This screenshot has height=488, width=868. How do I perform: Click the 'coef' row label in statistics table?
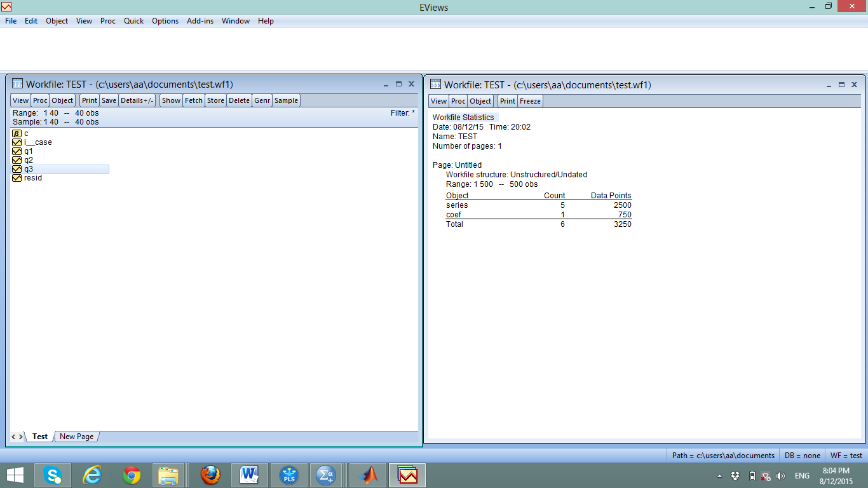coord(454,215)
